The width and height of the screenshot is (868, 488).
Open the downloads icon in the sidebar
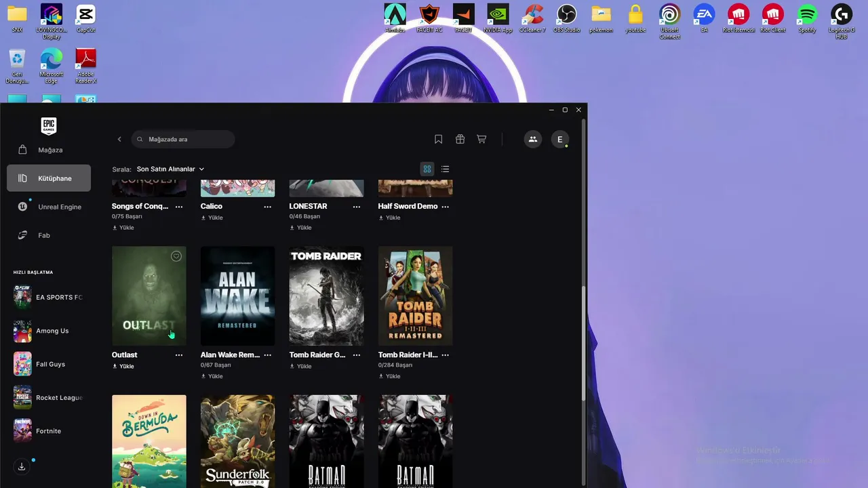[x=22, y=466]
